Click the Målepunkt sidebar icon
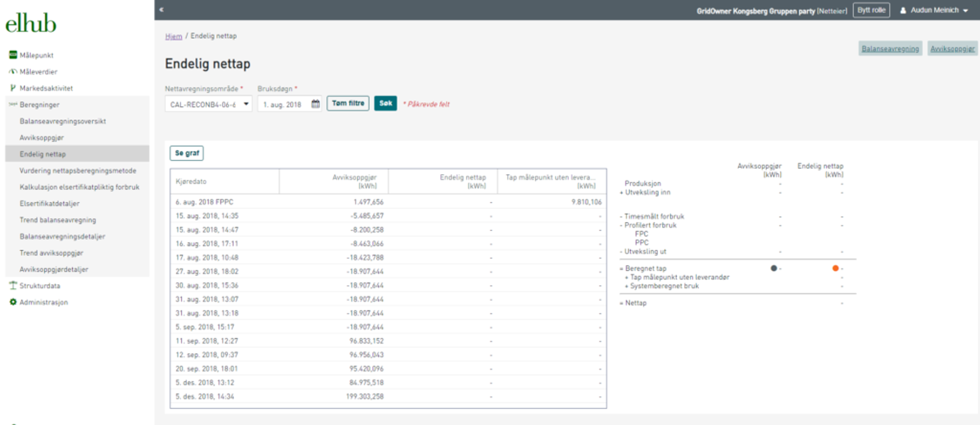Image resolution: width=980 pixels, height=425 pixels. 13,55
